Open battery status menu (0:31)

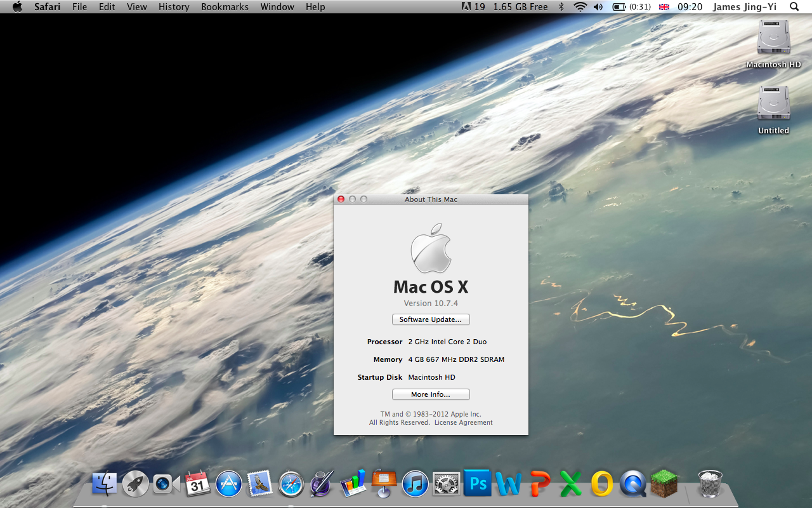(x=632, y=7)
